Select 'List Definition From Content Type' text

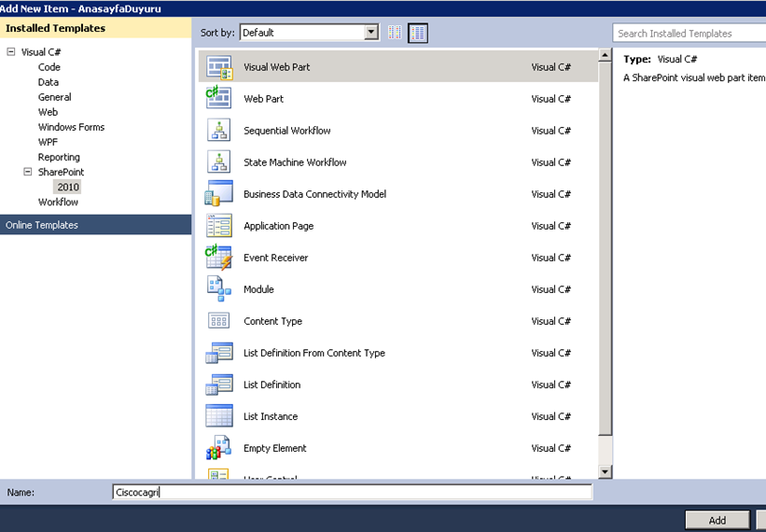[x=314, y=353]
